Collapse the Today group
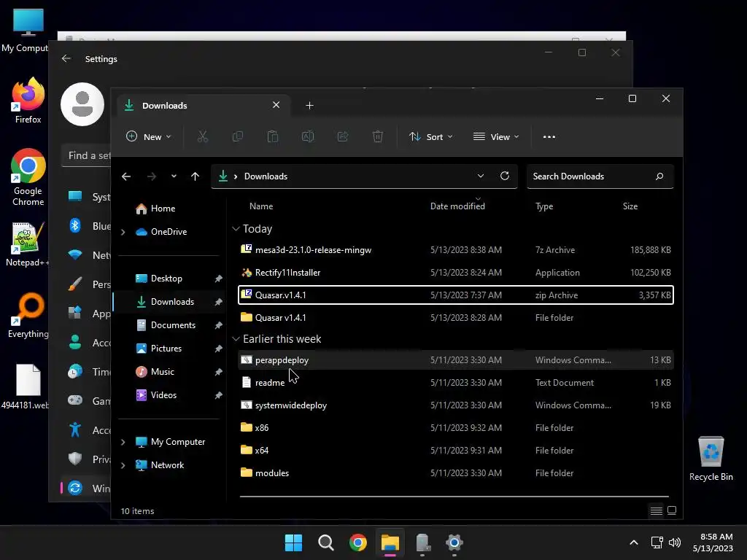Image resolution: width=747 pixels, height=560 pixels. point(236,228)
